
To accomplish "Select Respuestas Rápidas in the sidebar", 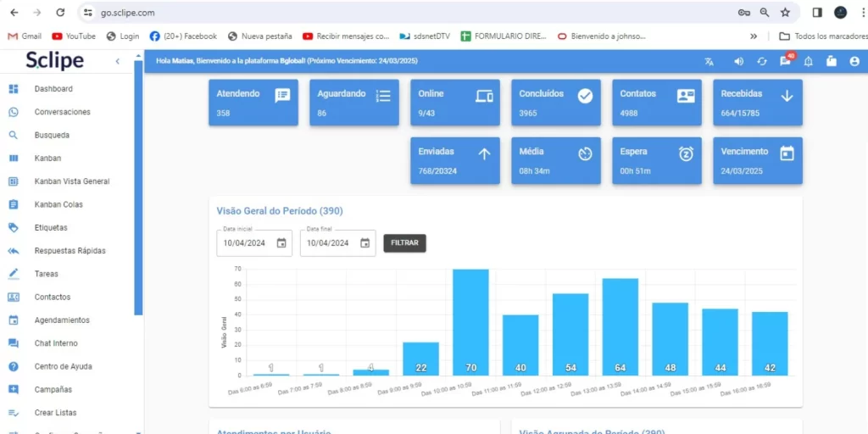I will click(70, 251).
